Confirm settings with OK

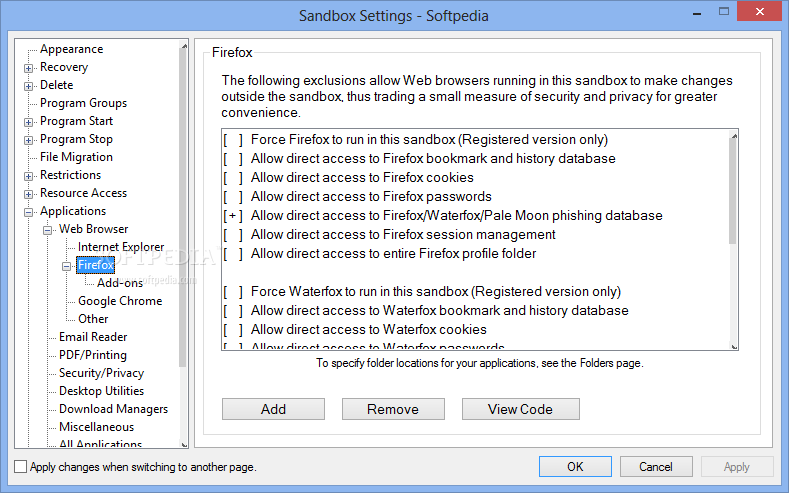click(575, 467)
